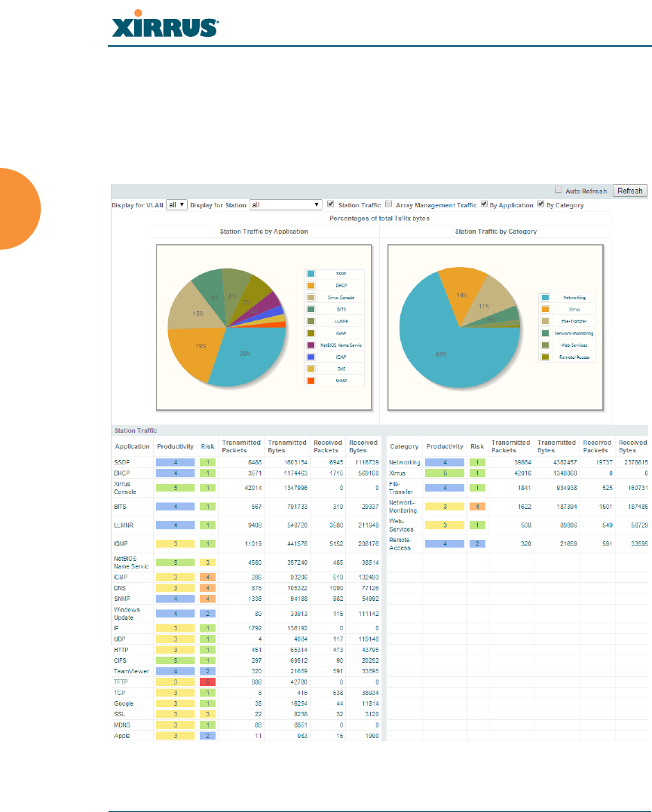Sort application table by Received Bytes
Viewport: 652px width, 812px height.
click(363, 446)
